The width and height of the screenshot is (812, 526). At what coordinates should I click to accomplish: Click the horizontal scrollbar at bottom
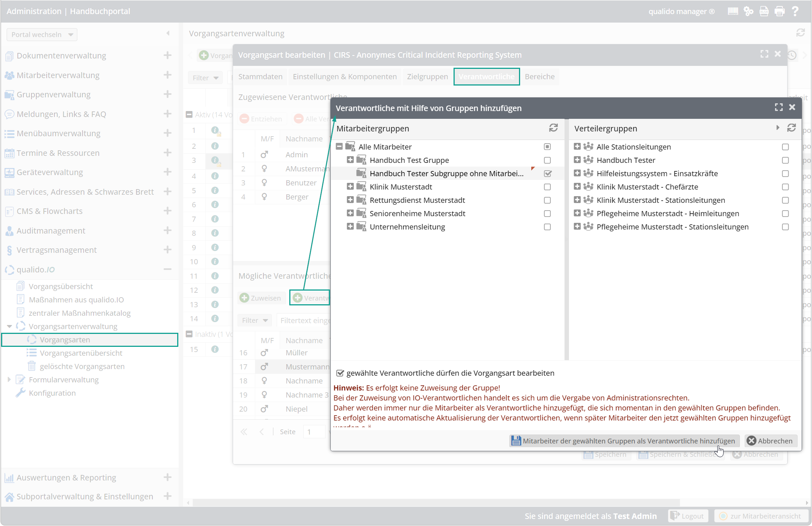click(x=437, y=503)
